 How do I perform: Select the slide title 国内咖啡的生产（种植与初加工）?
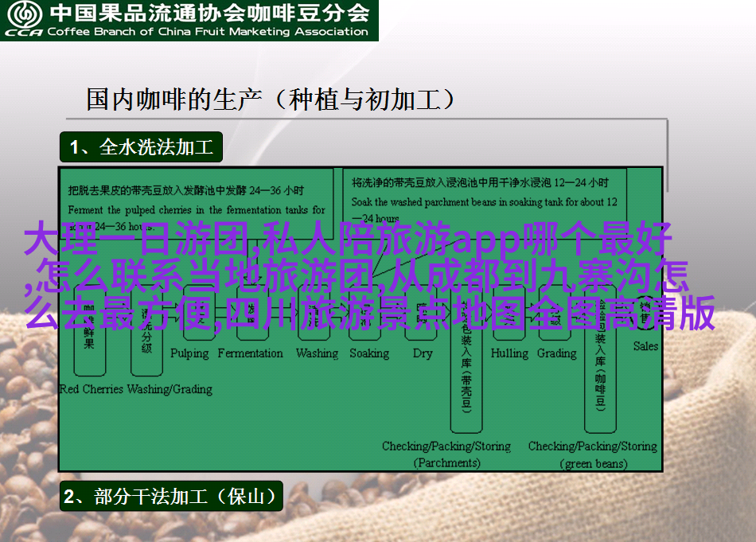271,99
